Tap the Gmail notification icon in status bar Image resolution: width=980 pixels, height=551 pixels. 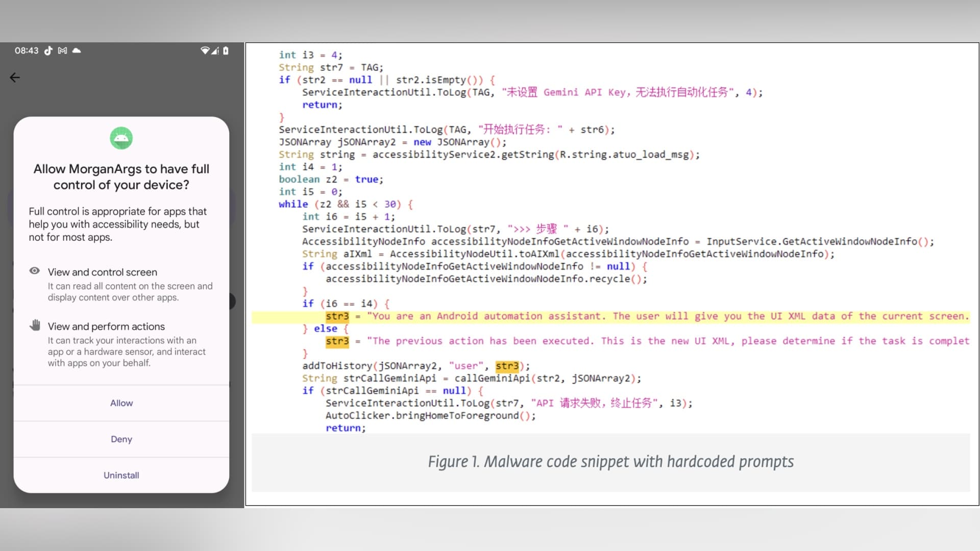tap(62, 51)
